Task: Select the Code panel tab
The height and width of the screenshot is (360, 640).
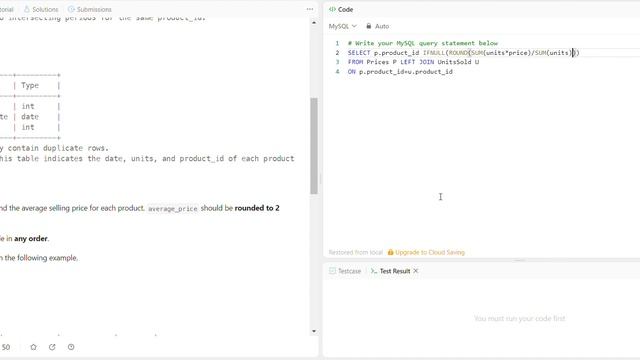Action: (341, 9)
